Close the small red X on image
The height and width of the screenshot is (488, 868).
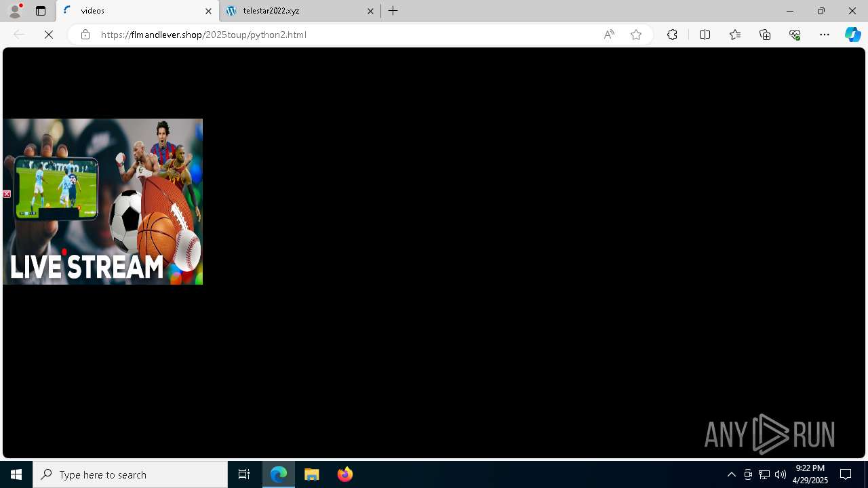(7, 194)
